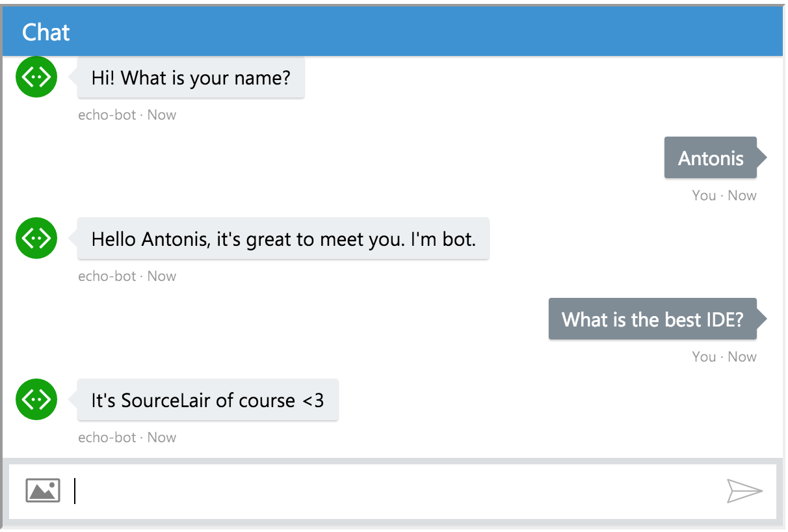Click the 'Hi! What is your name?' bubble
The height and width of the screenshot is (532, 788).
pos(190,77)
